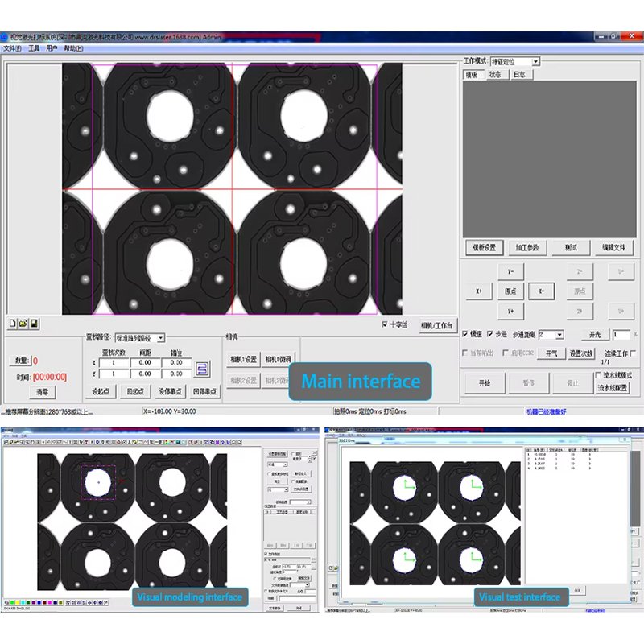
Task: Click the Y+ jog button
Action: pyautogui.click(x=511, y=312)
